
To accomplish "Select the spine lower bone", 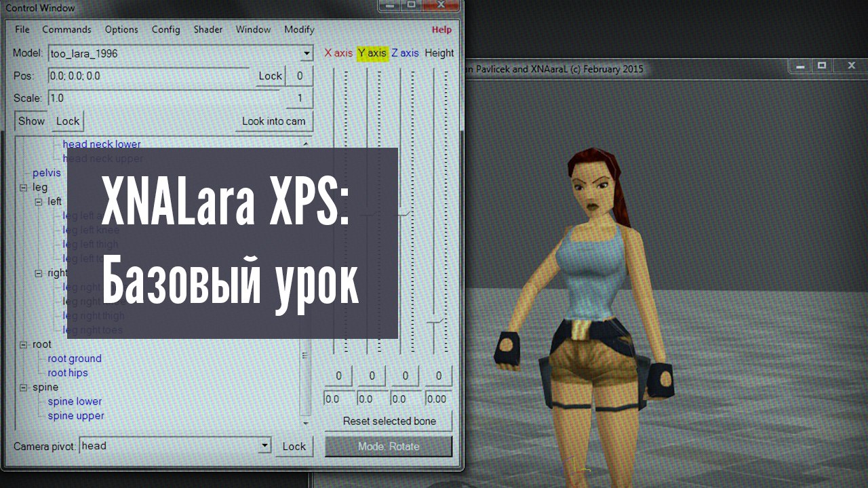I will tap(75, 401).
